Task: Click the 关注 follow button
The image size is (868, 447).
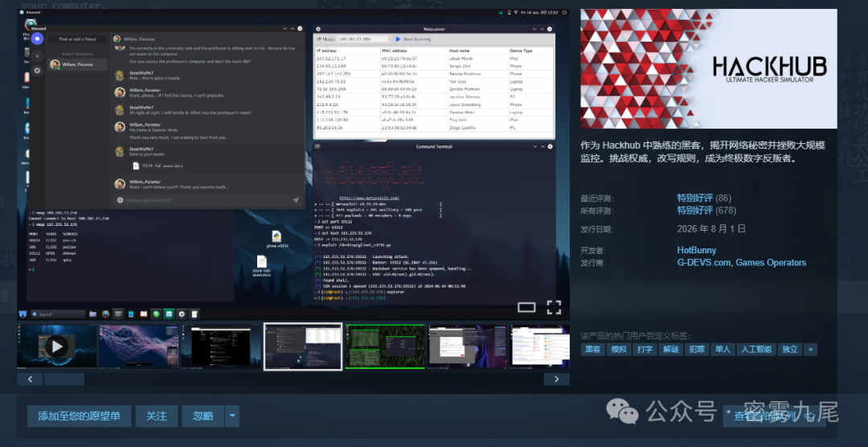Action: click(156, 416)
